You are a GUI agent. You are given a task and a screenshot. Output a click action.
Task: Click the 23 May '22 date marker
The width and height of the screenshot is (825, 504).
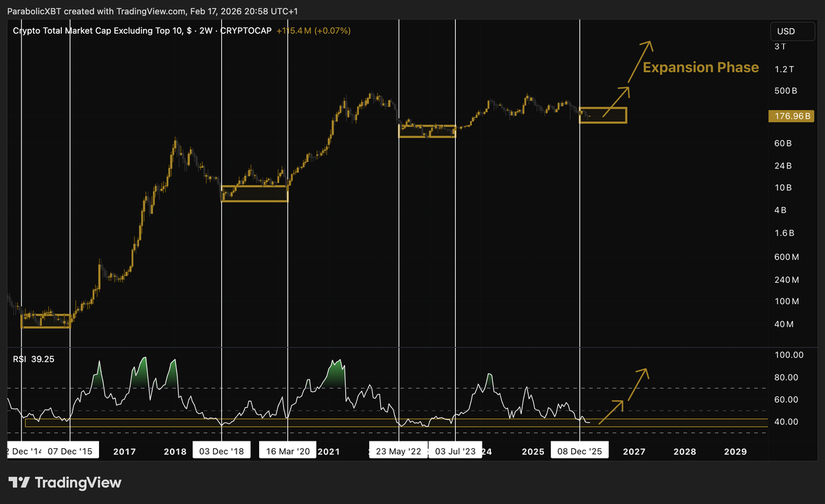[399, 450]
